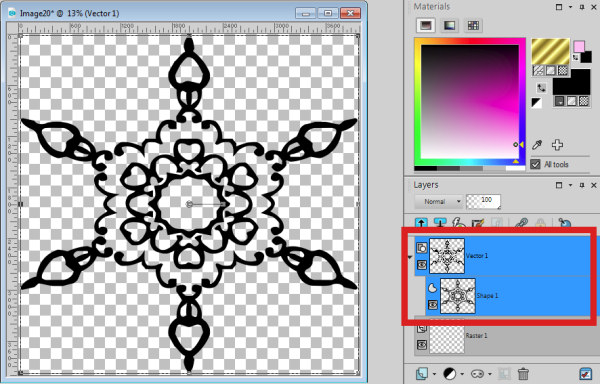Screen dimensions: 600x384
Task: Select the Raster 1 layer name
Action: click(476, 335)
